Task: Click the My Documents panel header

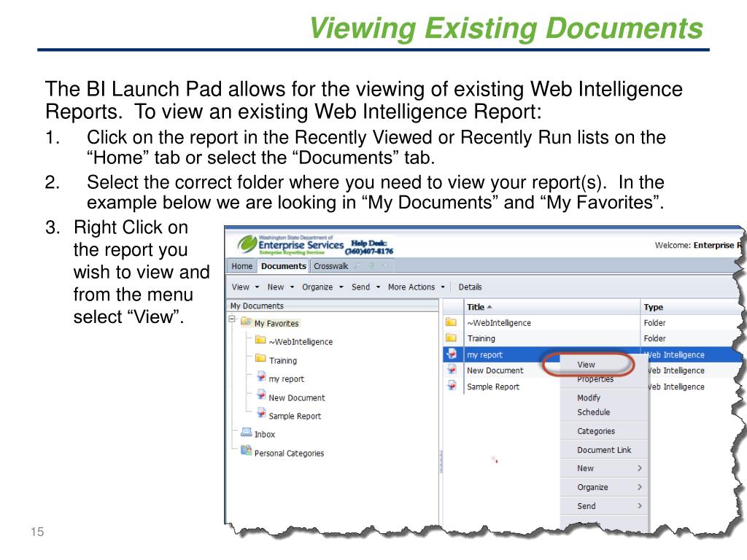Action: (333, 306)
